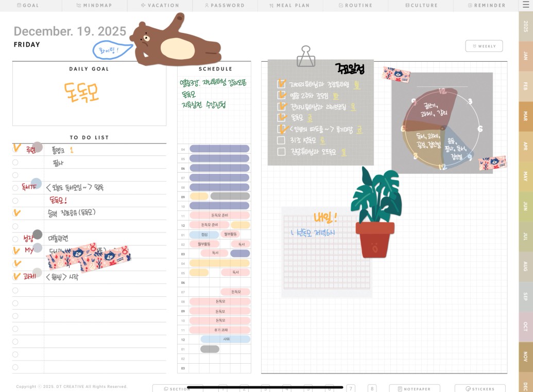
Task: Open the ROUTINE tab
Action: coord(355,6)
